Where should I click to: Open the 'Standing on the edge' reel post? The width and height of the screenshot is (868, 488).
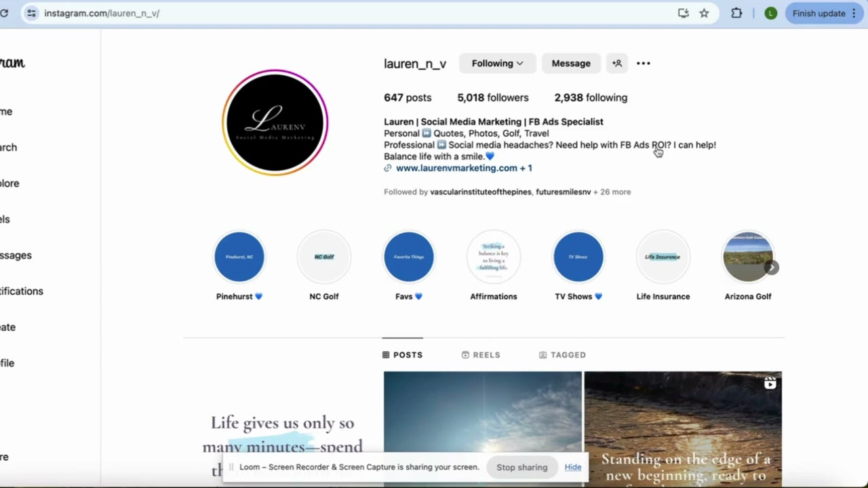[683, 429]
